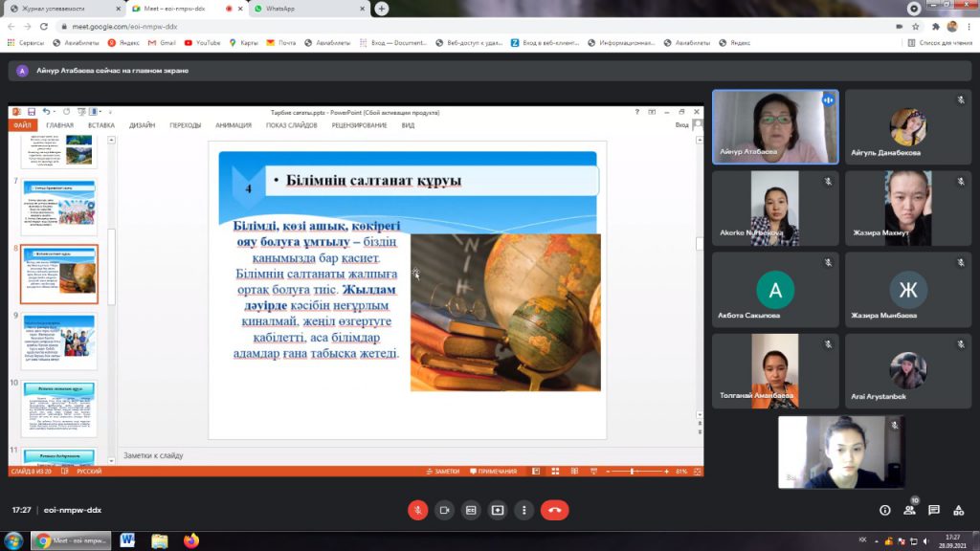Viewport: 980px width, 551px height.
Task: Open the YouTube bookmark
Action: coord(202,42)
